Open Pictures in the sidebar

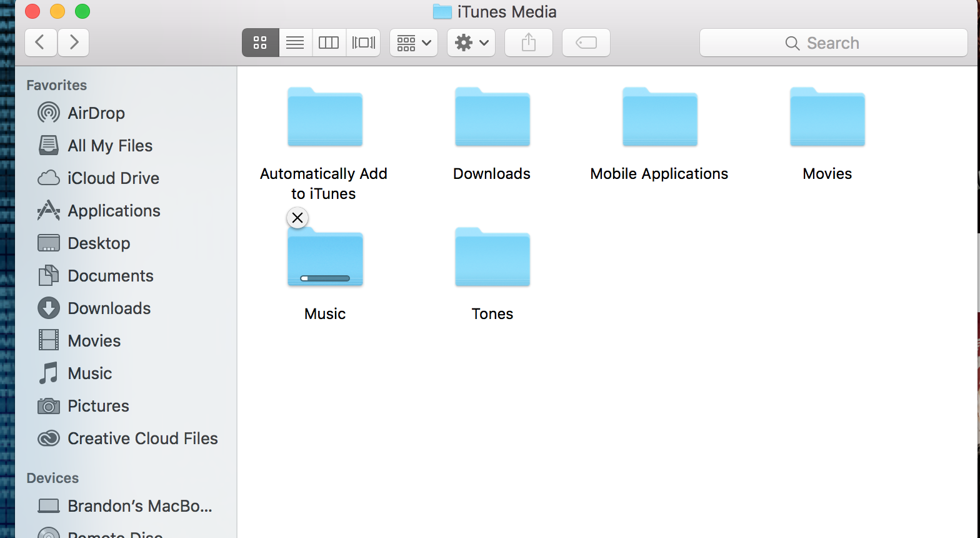(125, 406)
